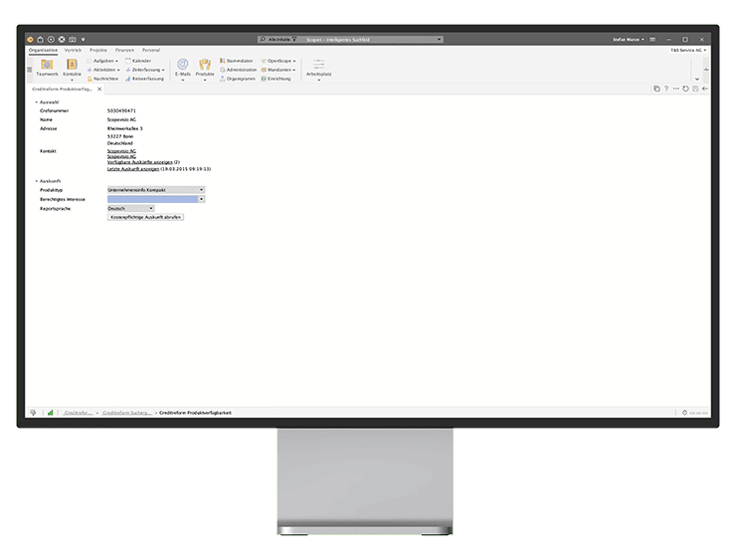Switch to the Finanzen ribbon tab

point(124,50)
